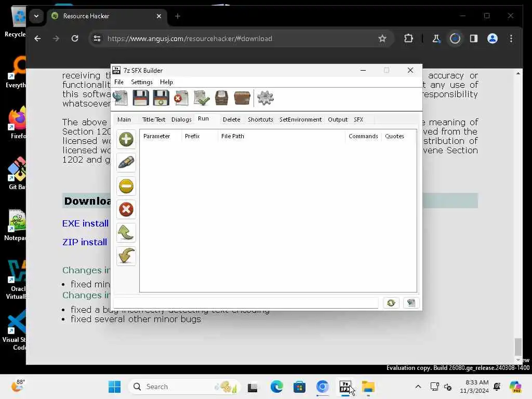Click the EXE install link on webpage
Viewport: 532px width, 399px height.
(x=86, y=223)
